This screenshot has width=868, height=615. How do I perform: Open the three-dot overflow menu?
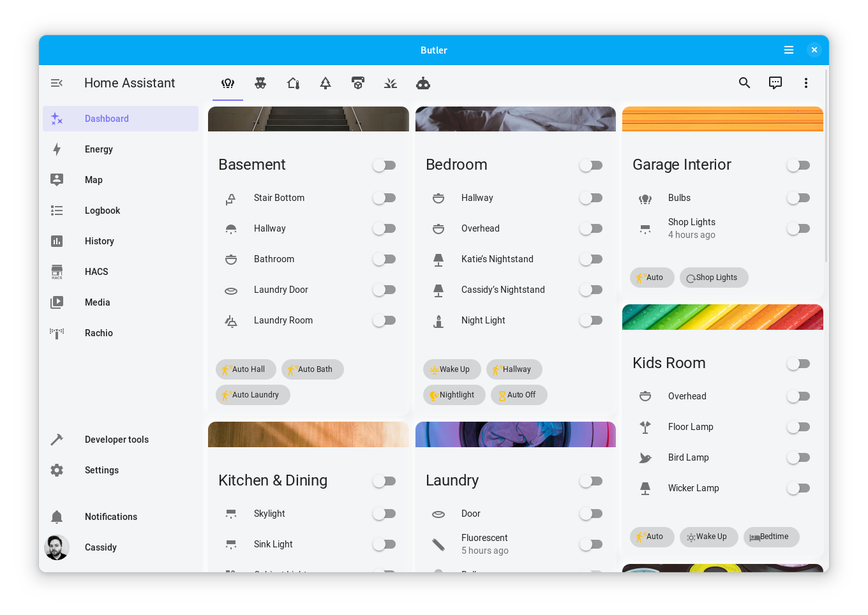pyautogui.click(x=806, y=83)
